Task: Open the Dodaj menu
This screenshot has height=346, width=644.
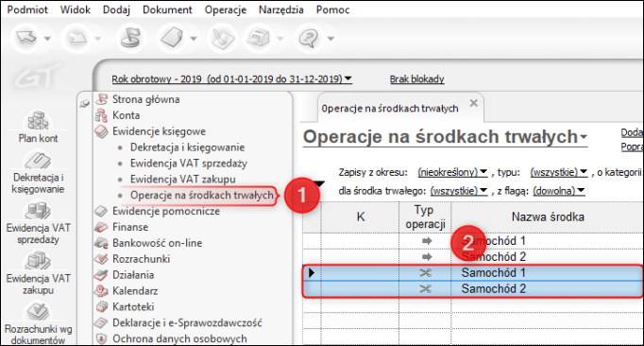Action: 116,9
